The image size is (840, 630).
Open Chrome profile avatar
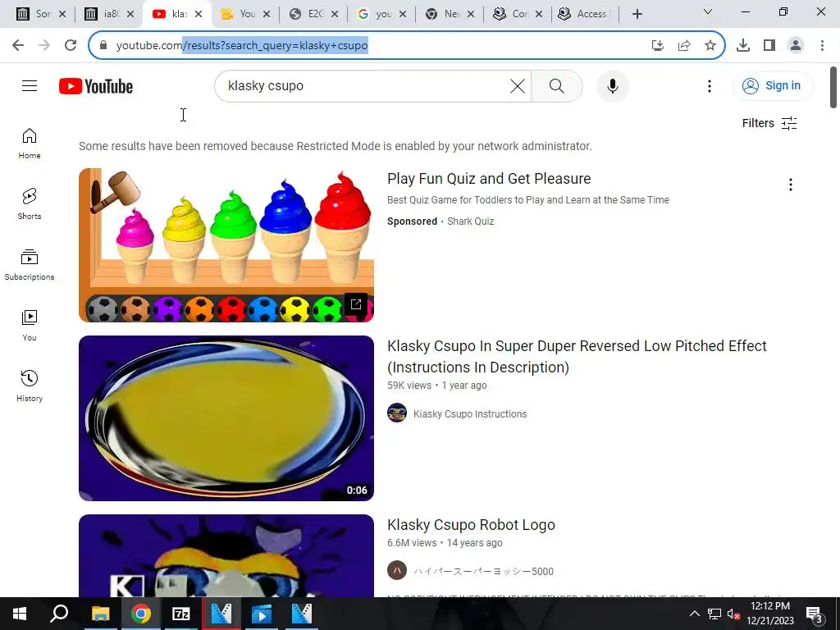(x=796, y=45)
